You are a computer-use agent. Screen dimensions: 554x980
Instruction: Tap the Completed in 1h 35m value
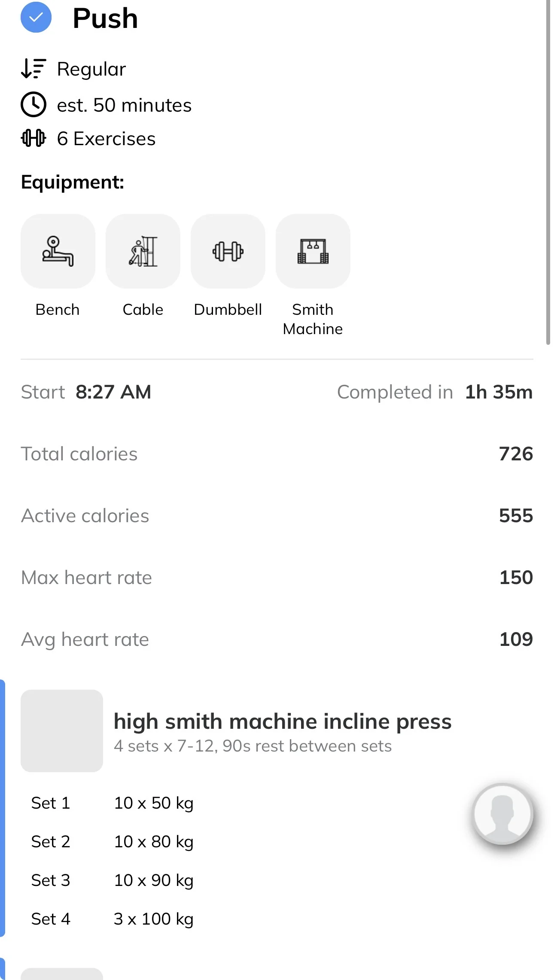click(x=499, y=392)
